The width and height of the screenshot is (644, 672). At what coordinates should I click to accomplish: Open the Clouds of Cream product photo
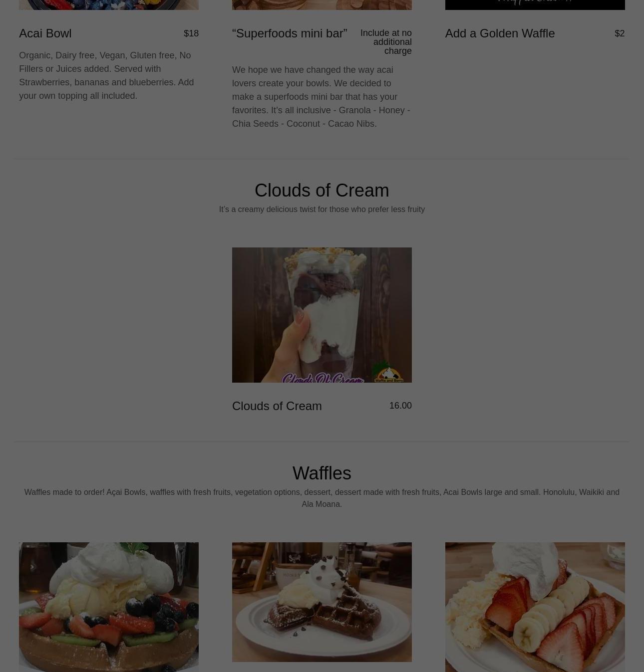pos(322,315)
